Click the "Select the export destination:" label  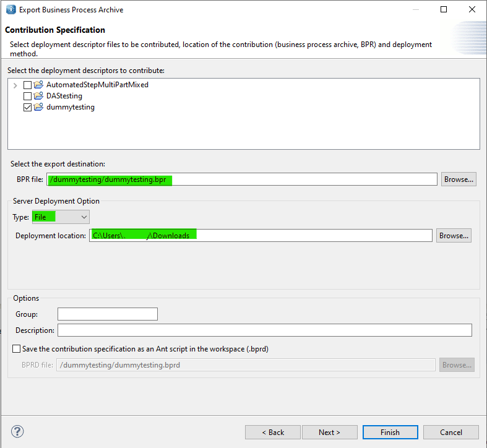(58, 164)
